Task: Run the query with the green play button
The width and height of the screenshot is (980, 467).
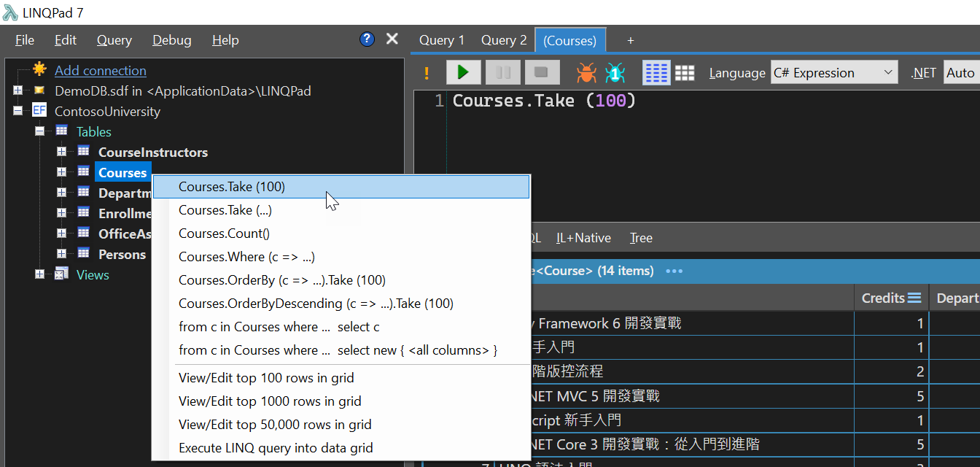Action: tap(463, 72)
